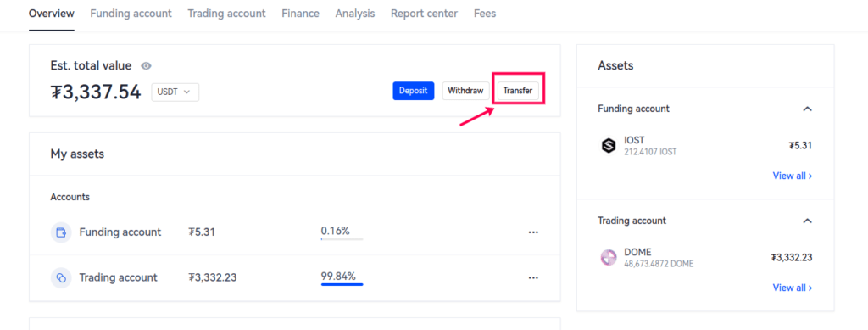Click the 99.84% Trading account progress bar
Image resolution: width=868 pixels, height=330 pixels.
342,284
